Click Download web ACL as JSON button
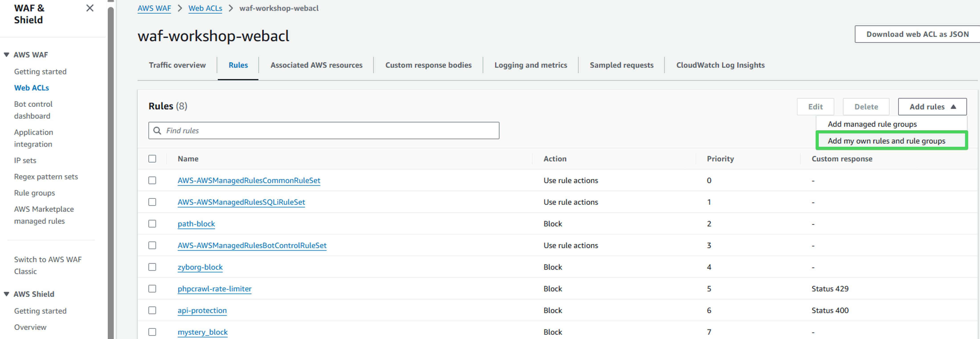 point(917,34)
